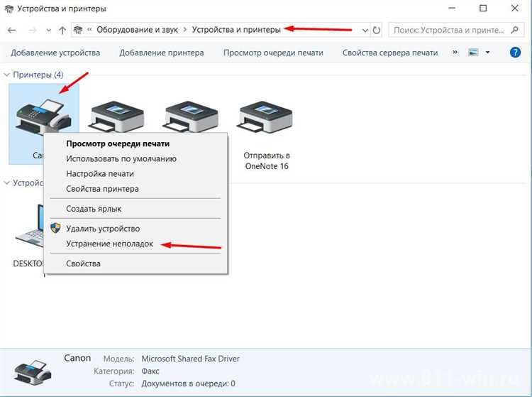The height and width of the screenshot is (397, 532).
Task: Show more toolbar commands chevron
Action: click(x=455, y=53)
